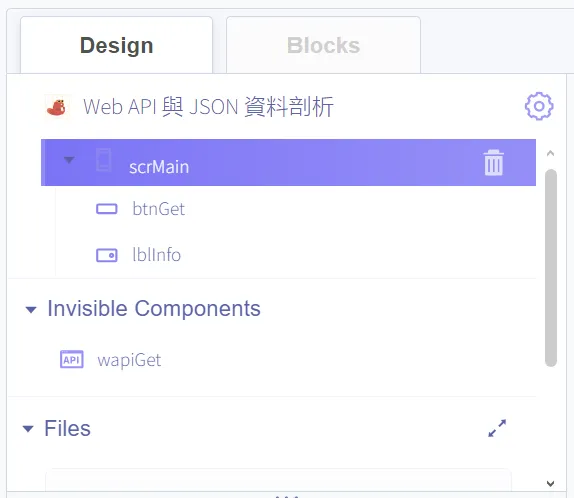Collapse the Files section arrow
This screenshot has height=498, width=574.
pos(28,428)
